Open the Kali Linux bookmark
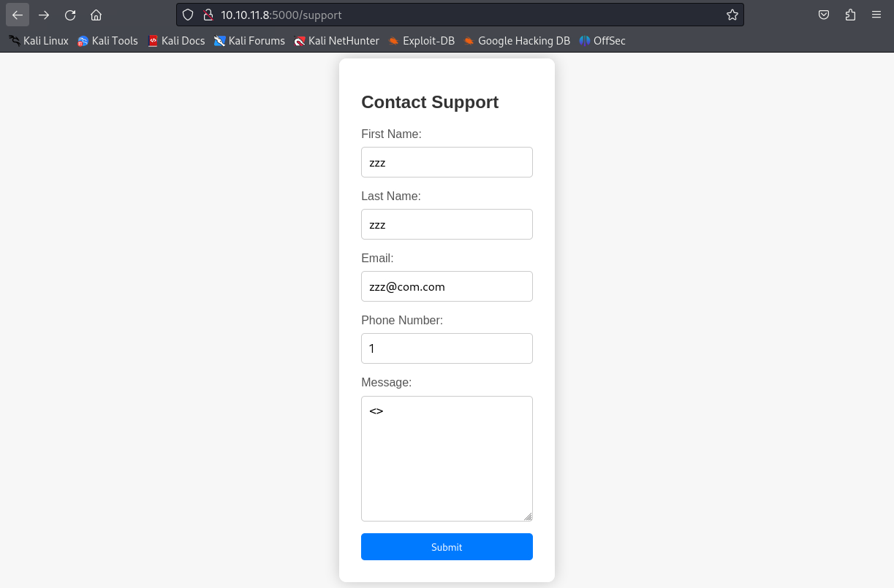894x588 pixels. [x=39, y=41]
